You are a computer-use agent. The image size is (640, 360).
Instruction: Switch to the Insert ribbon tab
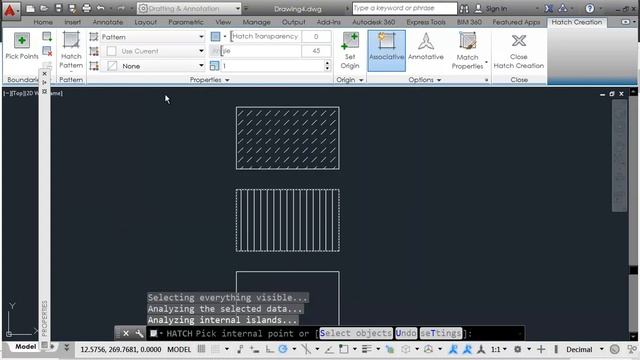[72, 22]
